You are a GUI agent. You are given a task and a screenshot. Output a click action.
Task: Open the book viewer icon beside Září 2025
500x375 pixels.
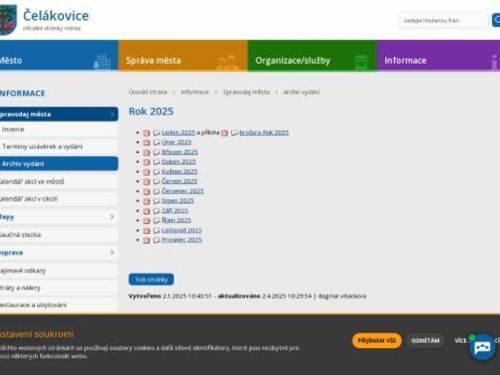pos(156,211)
